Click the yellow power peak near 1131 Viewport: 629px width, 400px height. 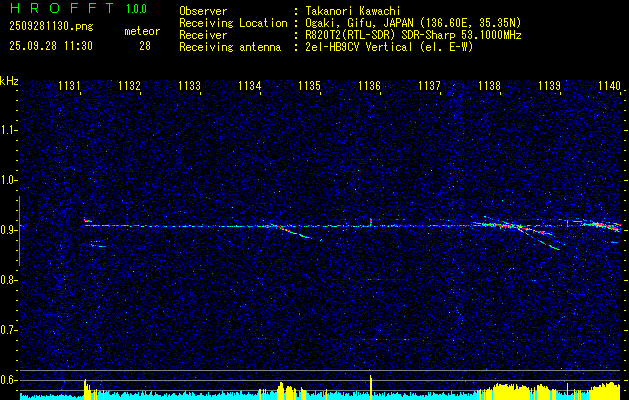pos(85,389)
